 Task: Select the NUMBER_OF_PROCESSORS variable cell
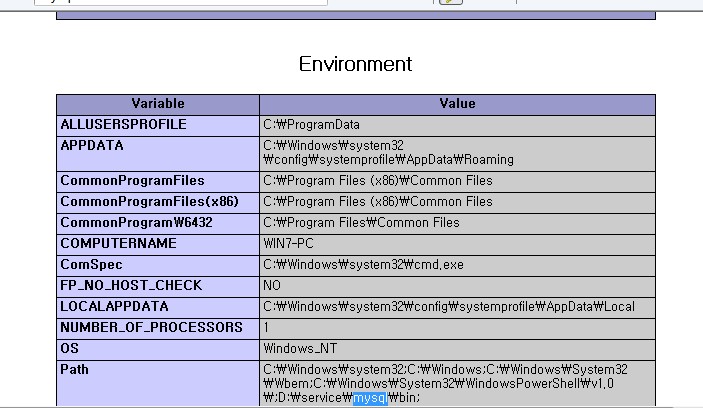[x=151, y=328]
